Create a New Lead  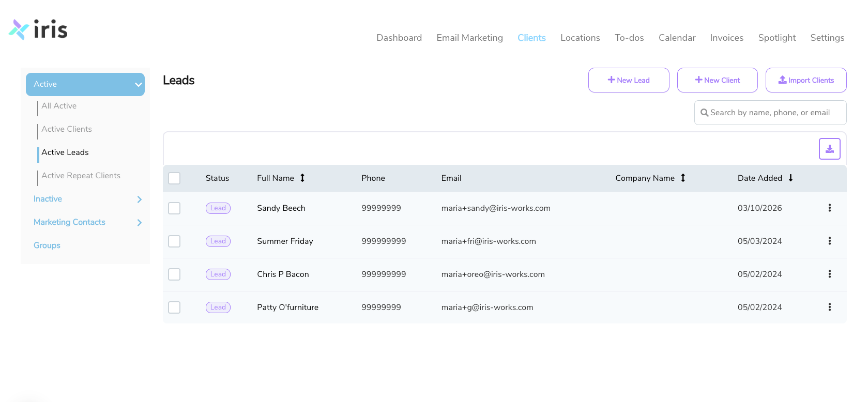tap(629, 80)
